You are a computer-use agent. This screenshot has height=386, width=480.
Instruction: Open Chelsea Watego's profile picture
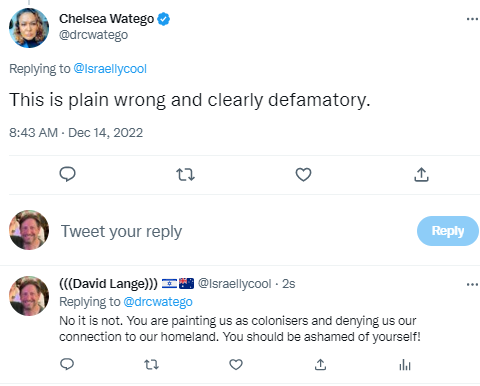tap(29, 28)
